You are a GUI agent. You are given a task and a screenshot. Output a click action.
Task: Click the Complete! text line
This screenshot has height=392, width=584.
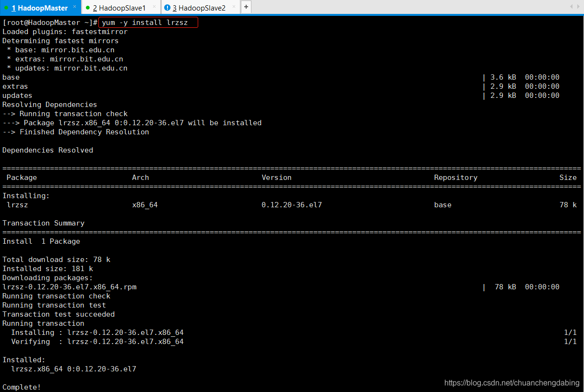[x=21, y=387]
